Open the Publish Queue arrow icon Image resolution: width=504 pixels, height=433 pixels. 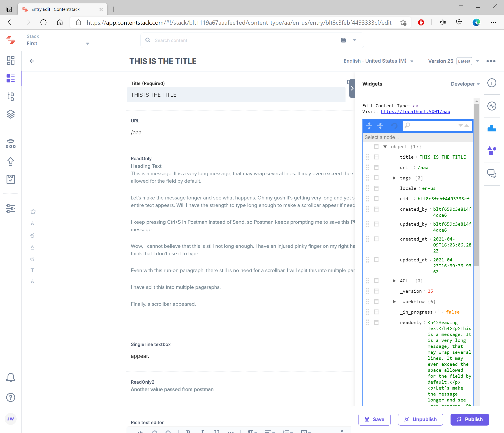pyautogui.click(x=11, y=161)
